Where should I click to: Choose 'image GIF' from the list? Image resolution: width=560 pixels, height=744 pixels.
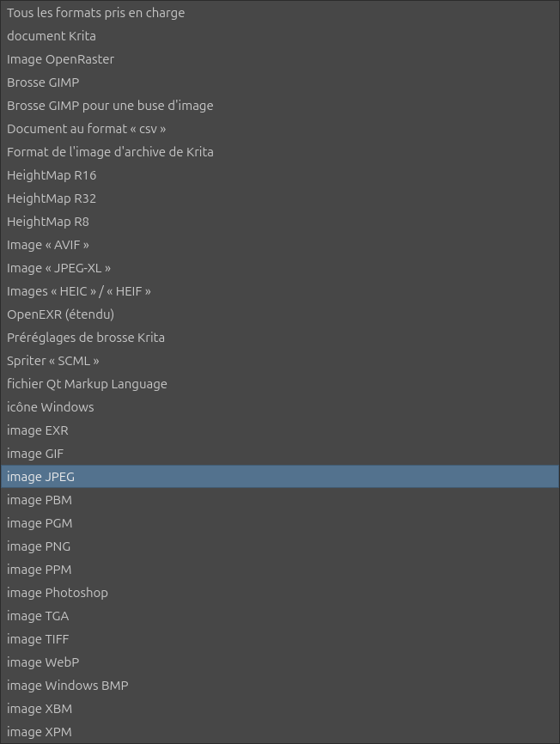tap(280, 454)
